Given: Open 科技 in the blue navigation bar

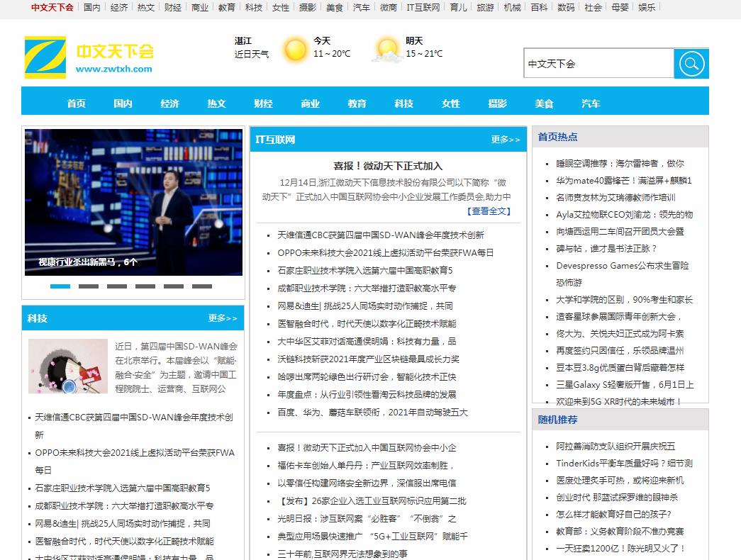Looking at the screenshot, I should coord(403,103).
